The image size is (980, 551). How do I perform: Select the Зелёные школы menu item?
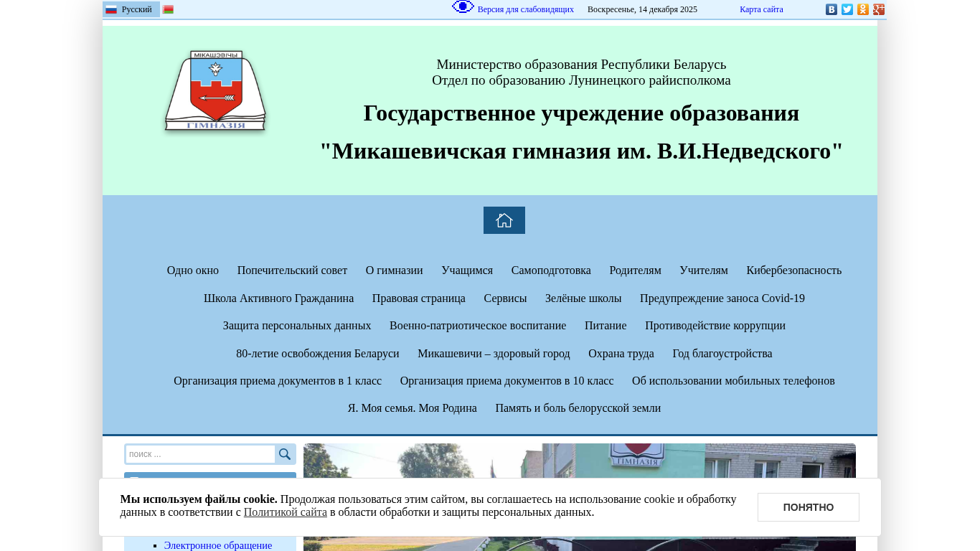click(583, 298)
